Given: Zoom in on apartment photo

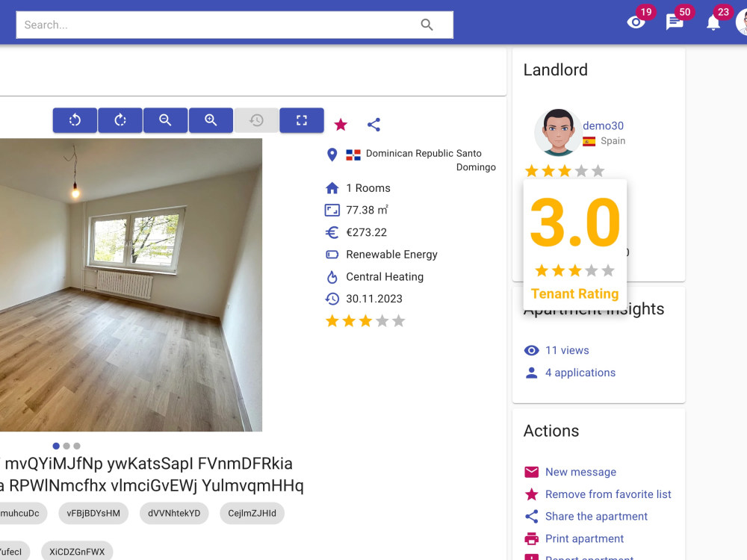Looking at the screenshot, I should [211, 120].
